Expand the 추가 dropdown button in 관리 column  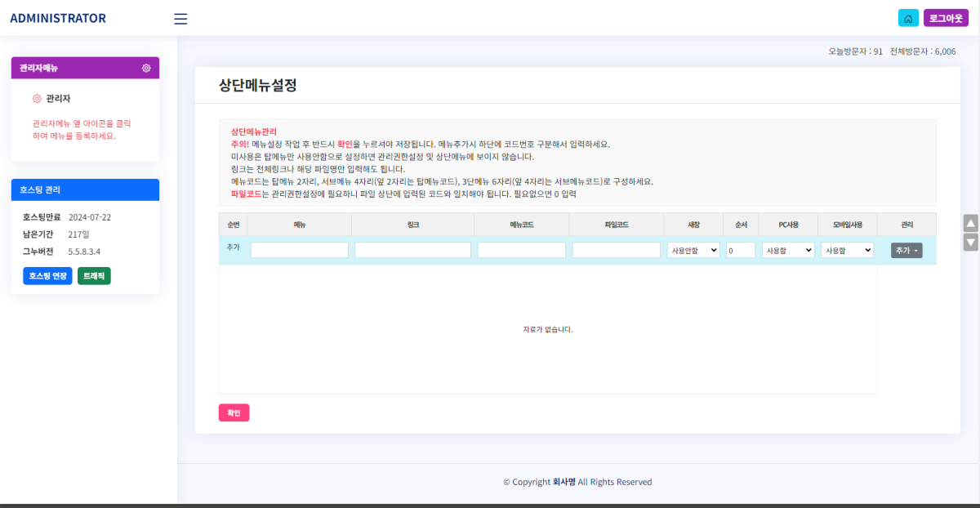(906, 251)
